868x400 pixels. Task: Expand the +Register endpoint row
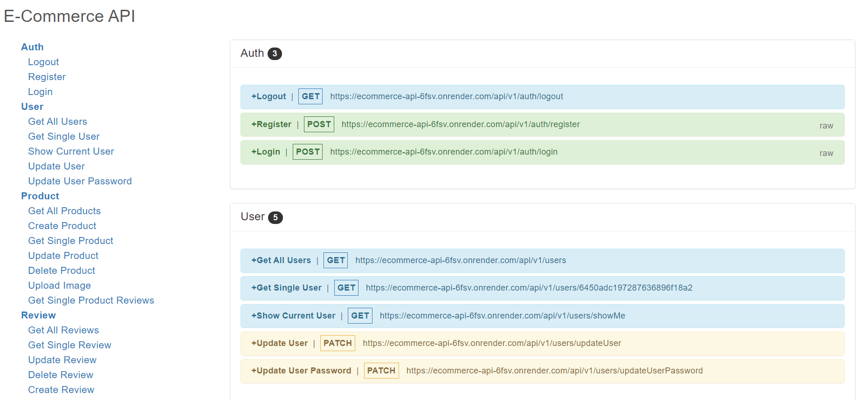542,125
